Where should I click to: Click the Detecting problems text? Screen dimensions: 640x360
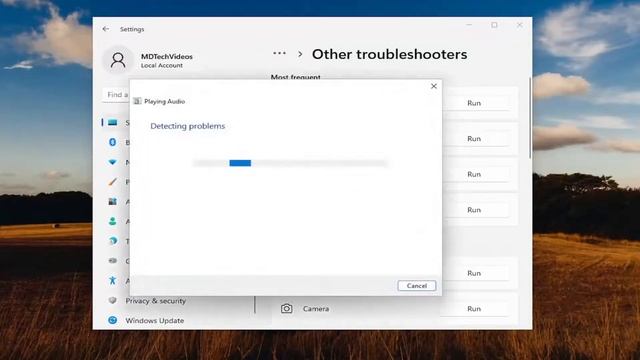188,126
